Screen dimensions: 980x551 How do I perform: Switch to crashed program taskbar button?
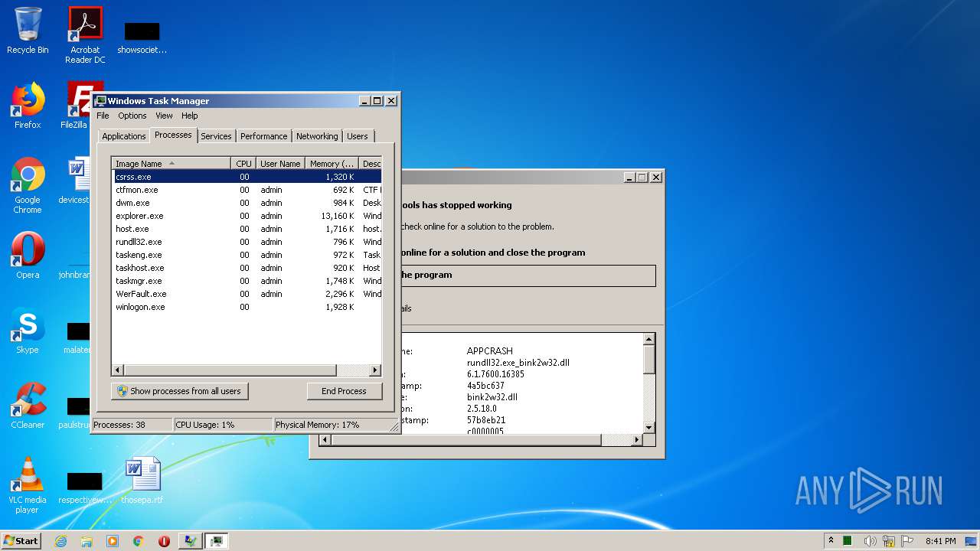tap(190, 541)
